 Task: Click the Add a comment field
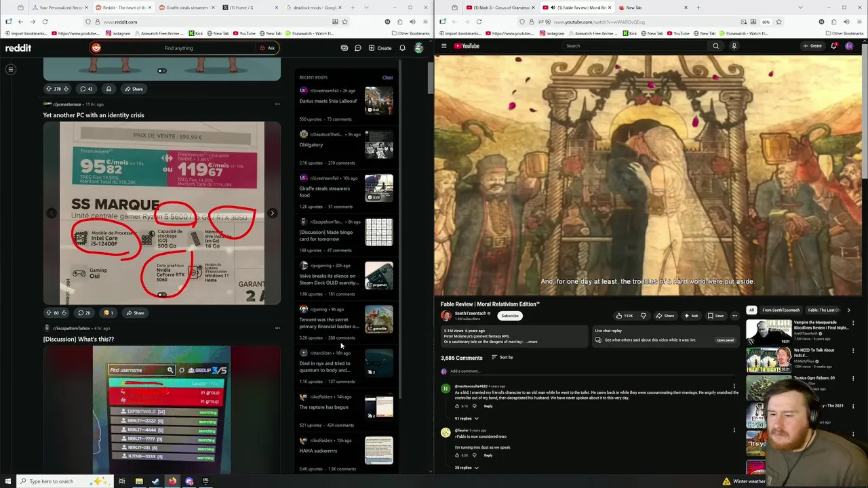587,371
